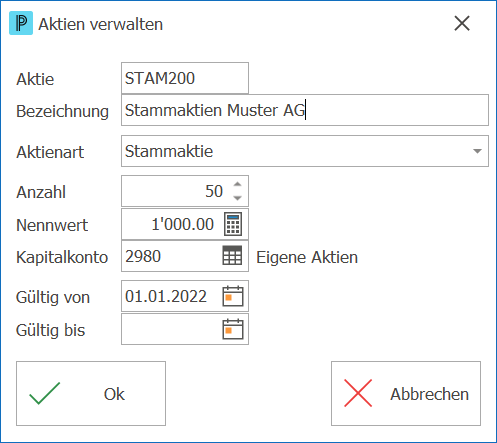Click the Nennwert amount 1'000.00
Viewport: 497px width, 443px height.
182,224
